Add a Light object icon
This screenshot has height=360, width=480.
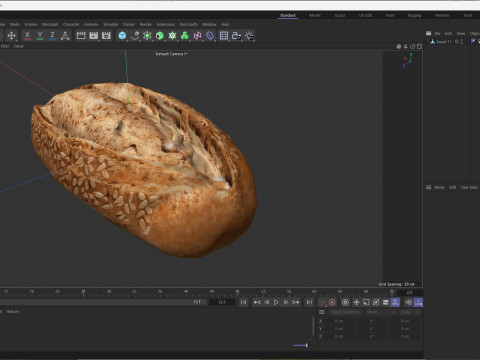[249, 35]
